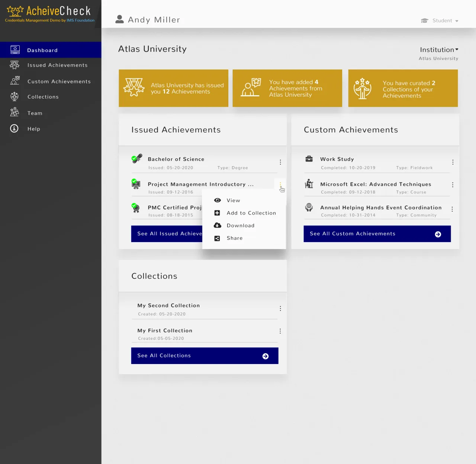The height and width of the screenshot is (464, 476).
Task: Click the curated 2 Collections card icon
Action: (x=362, y=88)
